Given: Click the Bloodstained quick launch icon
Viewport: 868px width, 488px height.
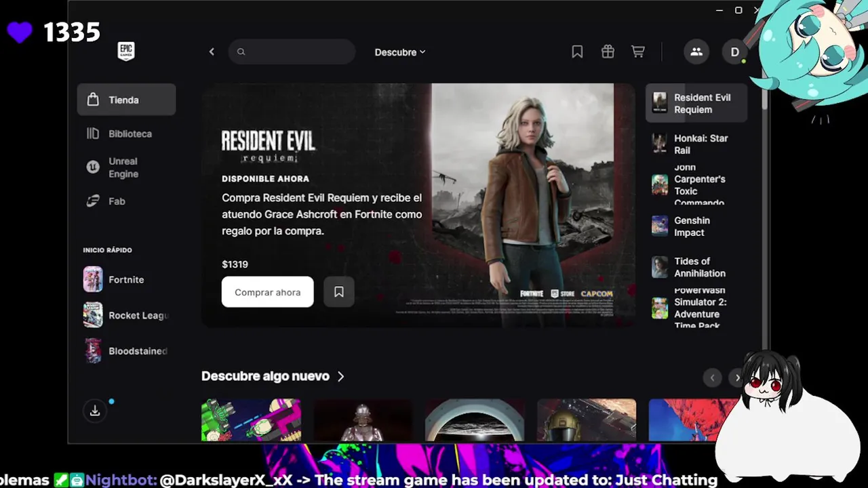Looking at the screenshot, I should pyautogui.click(x=93, y=351).
